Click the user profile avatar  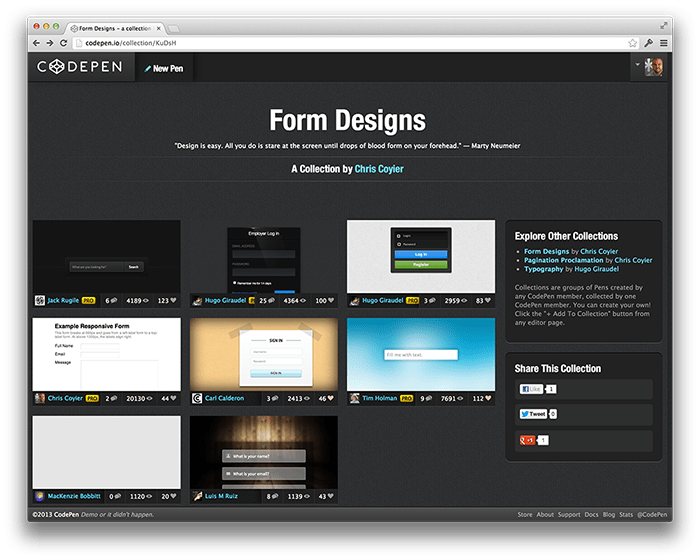click(x=654, y=67)
